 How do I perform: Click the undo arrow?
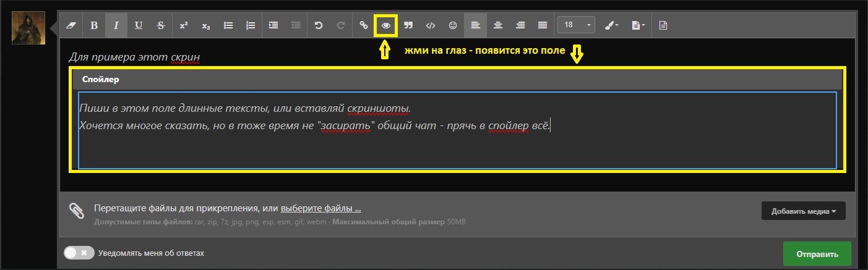pyautogui.click(x=319, y=25)
